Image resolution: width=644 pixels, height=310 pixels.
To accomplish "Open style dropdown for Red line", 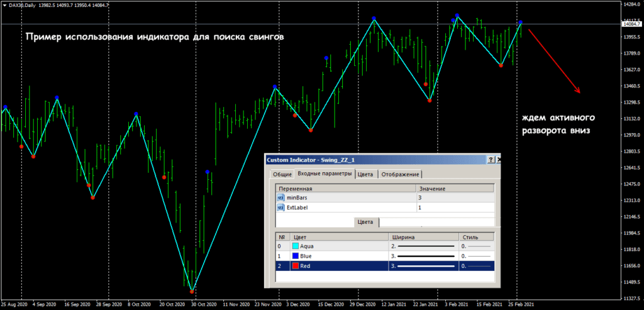I will (x=477, y=267).
